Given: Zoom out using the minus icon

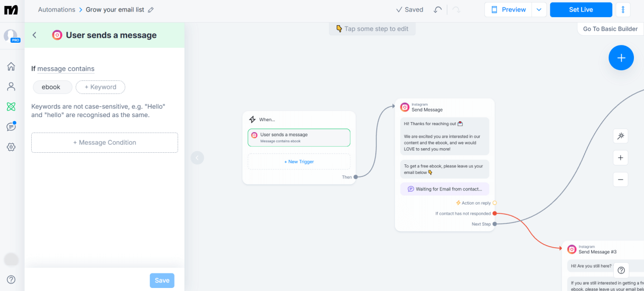Looking at the screenshot, I should coord(620,179).
